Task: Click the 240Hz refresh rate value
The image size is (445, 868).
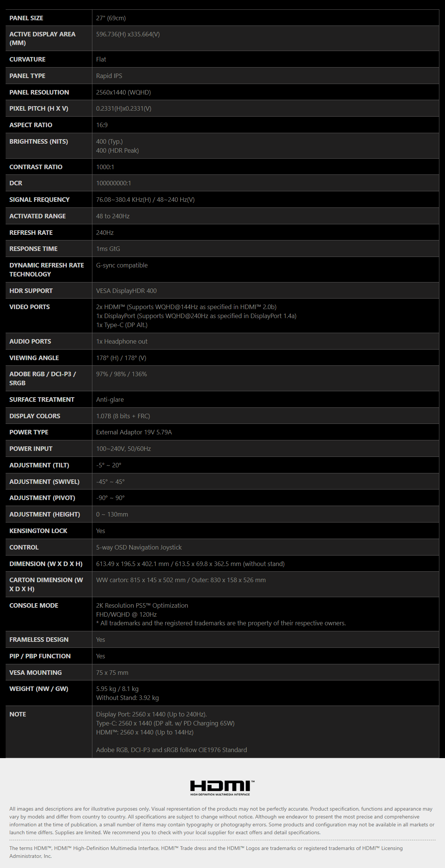Action: tap(105, 233)
